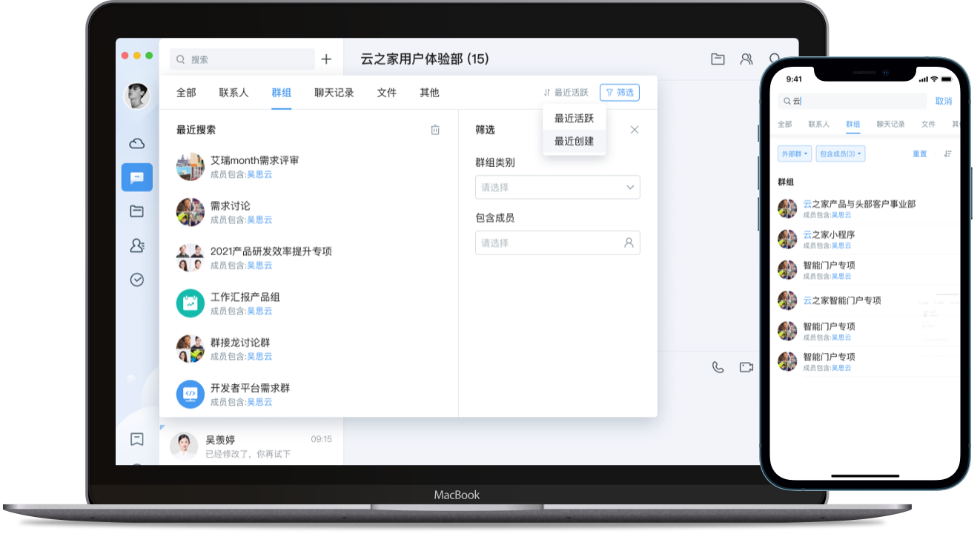
Task: Select the messages chat icon in sidebar
Action: (x=137, y=177)
